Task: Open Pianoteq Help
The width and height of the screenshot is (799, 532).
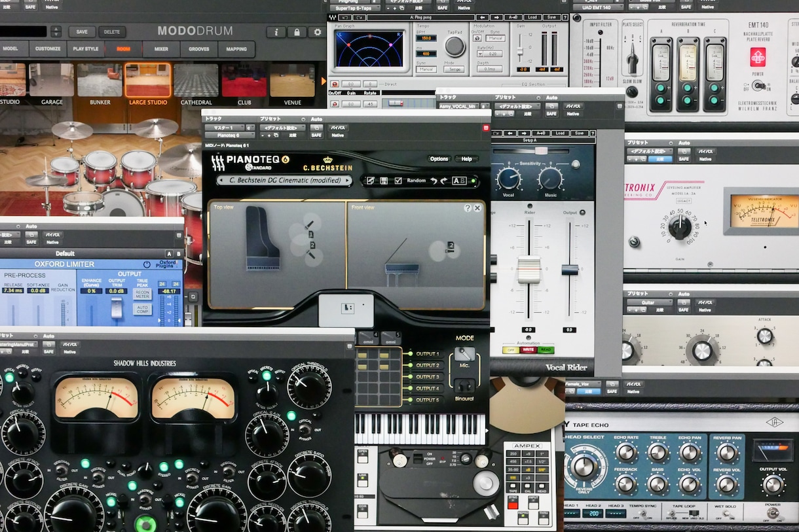Action: pos(466,159)
